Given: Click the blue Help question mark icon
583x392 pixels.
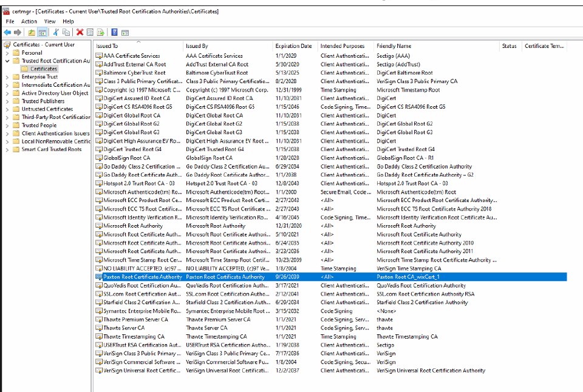Looking at the screenshot, I should 115,33.
